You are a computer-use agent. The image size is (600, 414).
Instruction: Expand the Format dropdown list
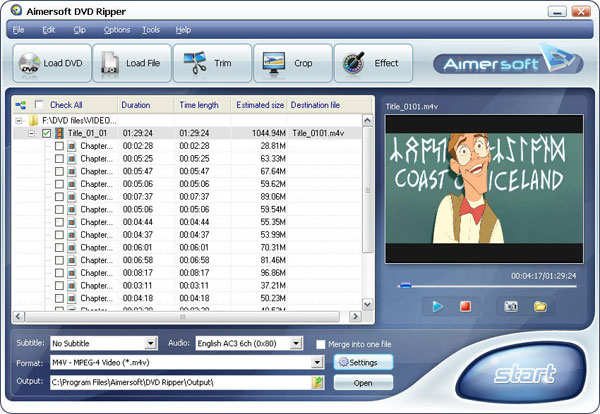pos(318,363)
